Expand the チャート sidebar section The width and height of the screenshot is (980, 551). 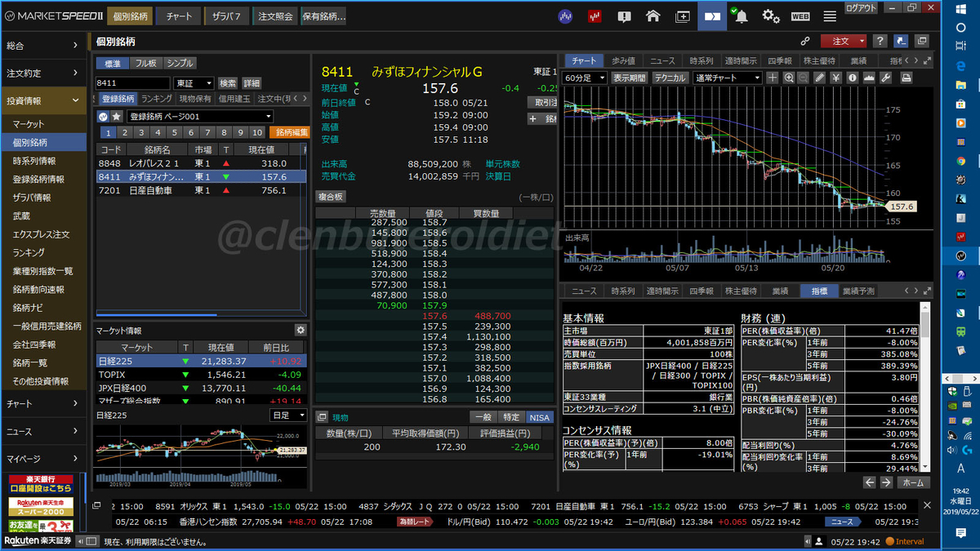(x=43, y=404)
